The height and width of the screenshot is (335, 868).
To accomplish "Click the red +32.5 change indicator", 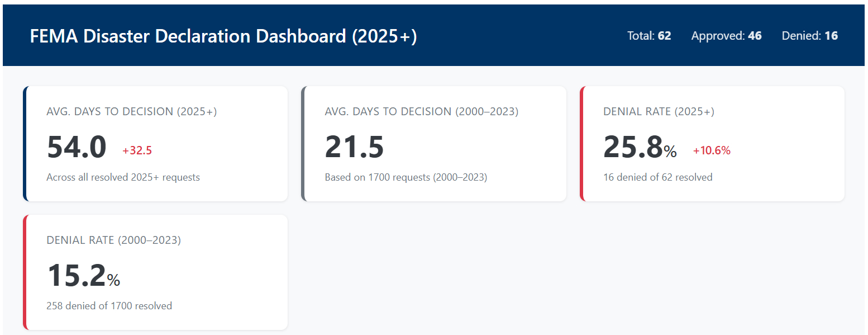I will (x=137, y=150).
